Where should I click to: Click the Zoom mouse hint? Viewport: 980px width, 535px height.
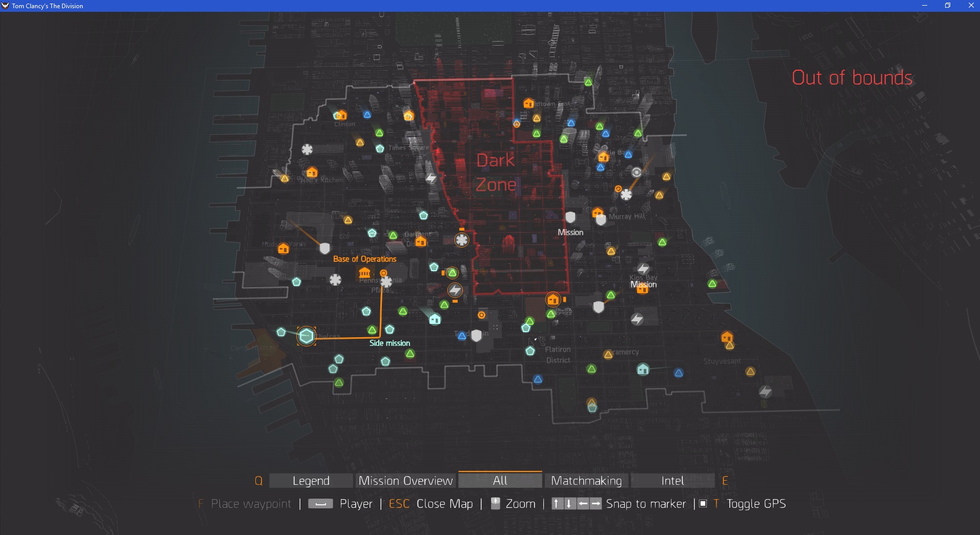[513, 504]
